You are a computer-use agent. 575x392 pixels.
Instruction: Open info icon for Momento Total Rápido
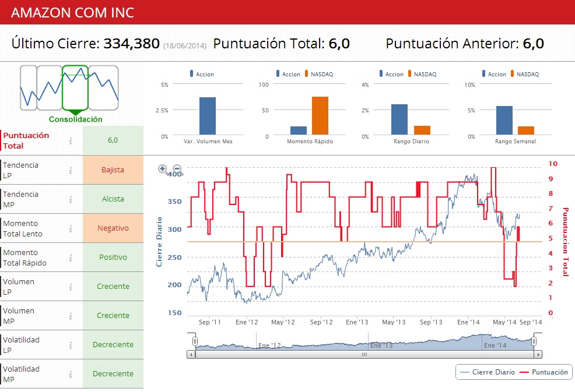coord(71,258)
